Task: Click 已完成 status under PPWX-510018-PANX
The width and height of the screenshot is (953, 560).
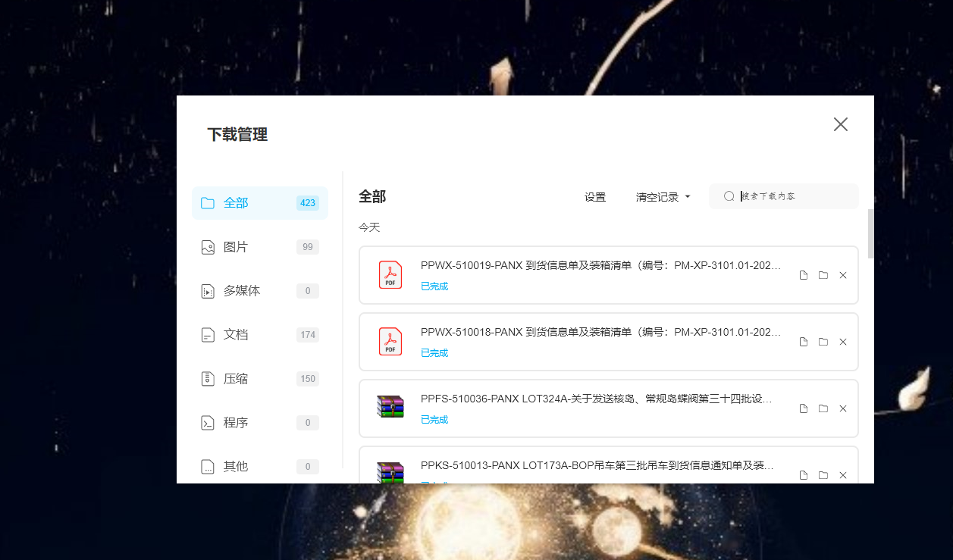Action: (434, 353)
